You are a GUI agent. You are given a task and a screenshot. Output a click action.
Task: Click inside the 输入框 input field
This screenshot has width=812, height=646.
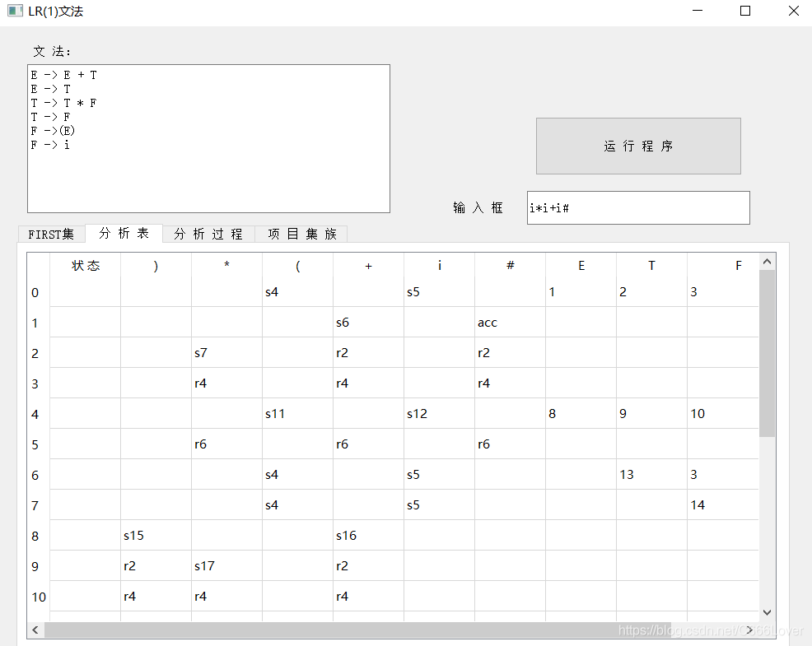point(638,207)
